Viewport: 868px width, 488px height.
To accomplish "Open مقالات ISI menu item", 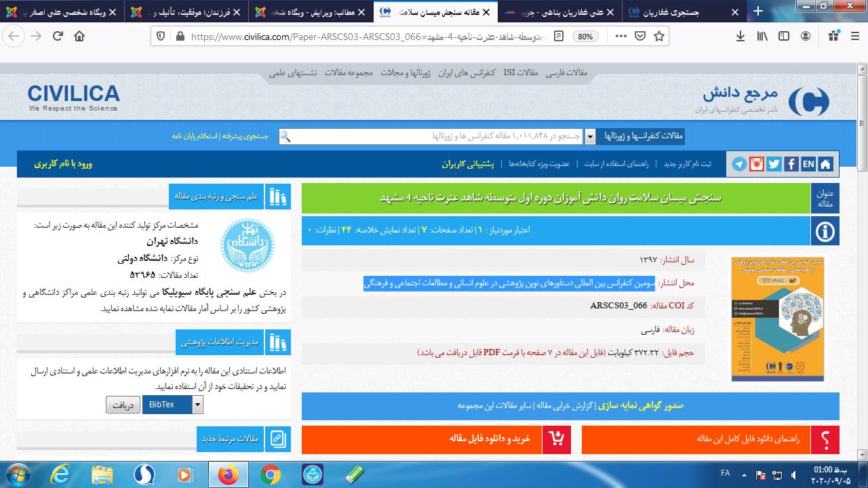I will pyautogui.click(x=520, y=73).
